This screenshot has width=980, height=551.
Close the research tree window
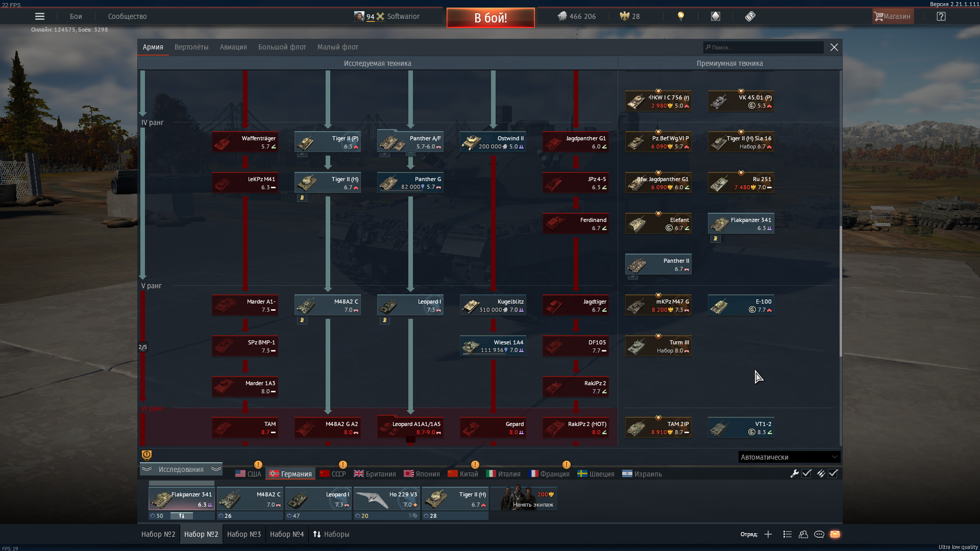pyautogui.click(x=834, y=47)
